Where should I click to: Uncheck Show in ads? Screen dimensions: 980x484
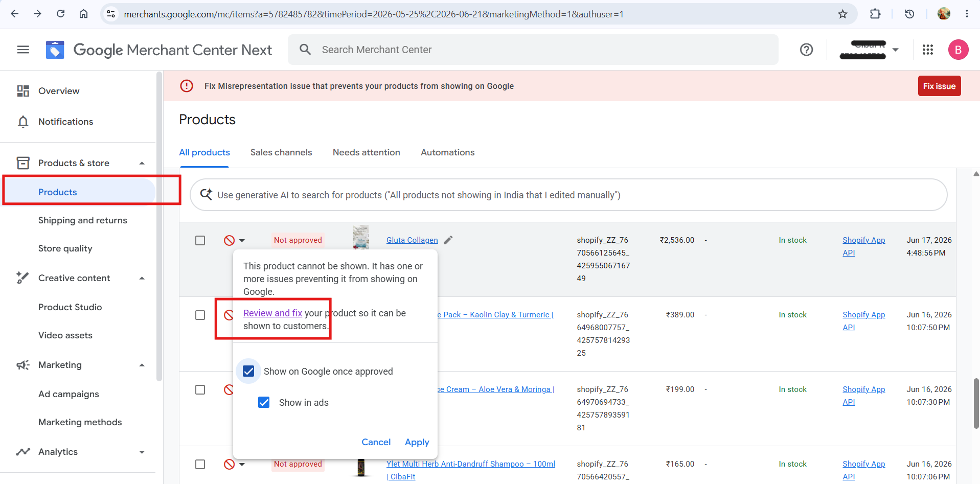point(264,402)
